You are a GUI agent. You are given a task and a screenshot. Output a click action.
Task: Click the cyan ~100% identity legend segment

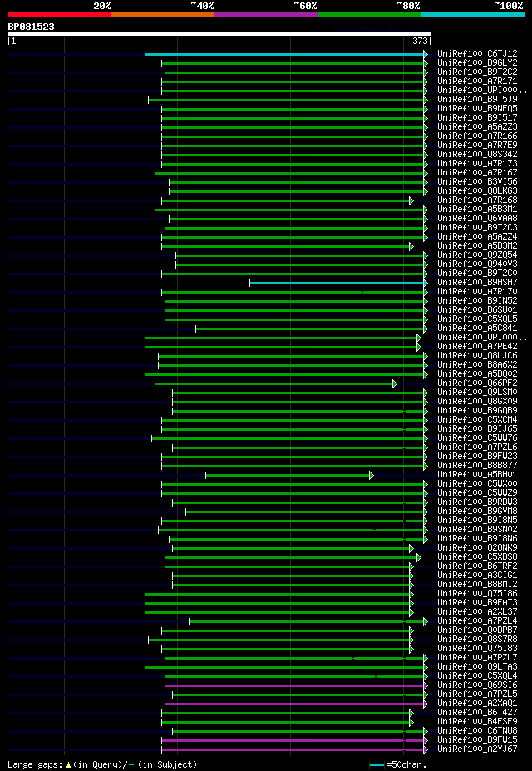[x=472, y=15]
